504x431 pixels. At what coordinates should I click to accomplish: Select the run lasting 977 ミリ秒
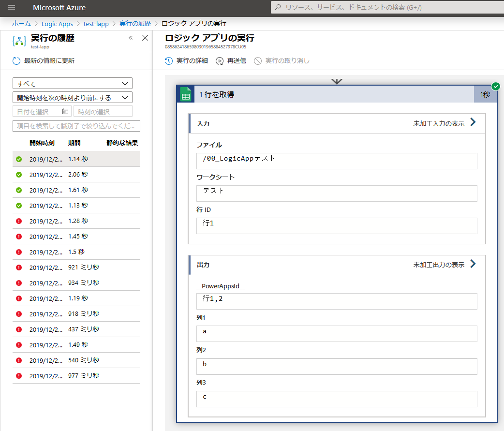tap(76, 376)
